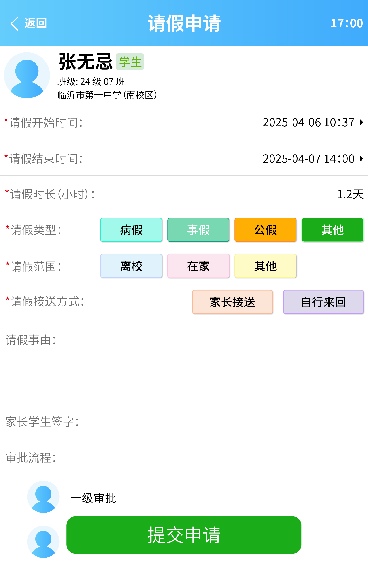Screen dimensions: 368x588
Task: Click the second approver avatar icon
Action: 43,541
